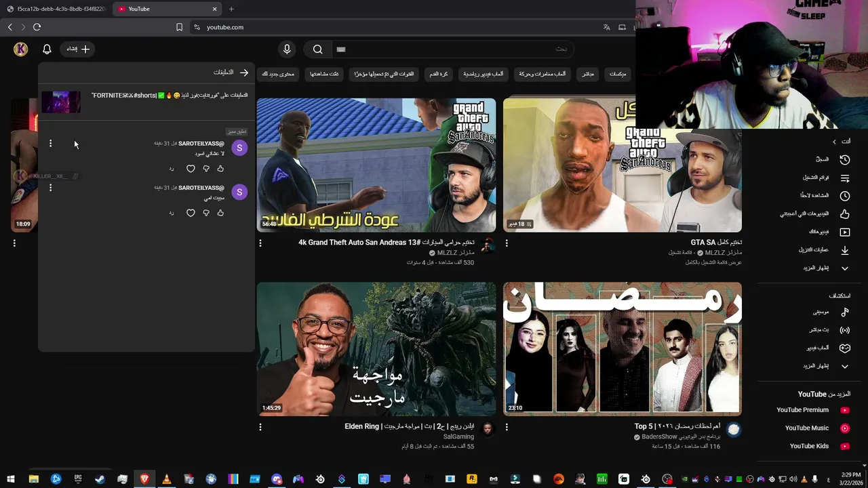Open the You section header chevron
Viewport: 868px width, 488px height.
coord(835,141)
